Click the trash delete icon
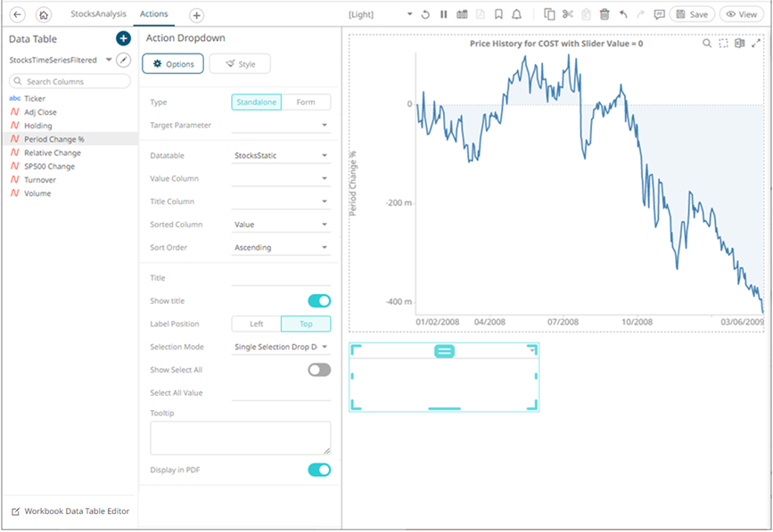The image size is (773, 532). click(x=604, y=15)
